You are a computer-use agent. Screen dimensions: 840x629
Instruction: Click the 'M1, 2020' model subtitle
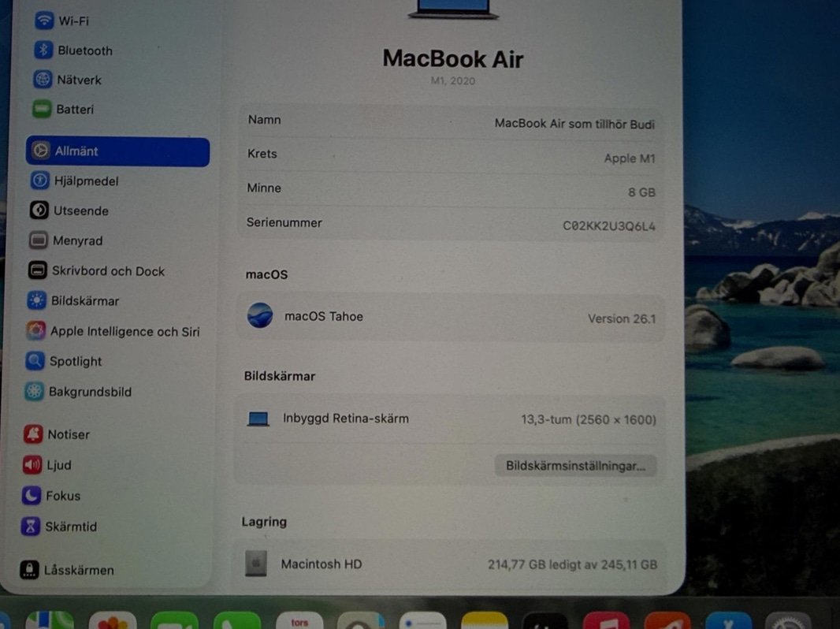(x=452, y=81)
